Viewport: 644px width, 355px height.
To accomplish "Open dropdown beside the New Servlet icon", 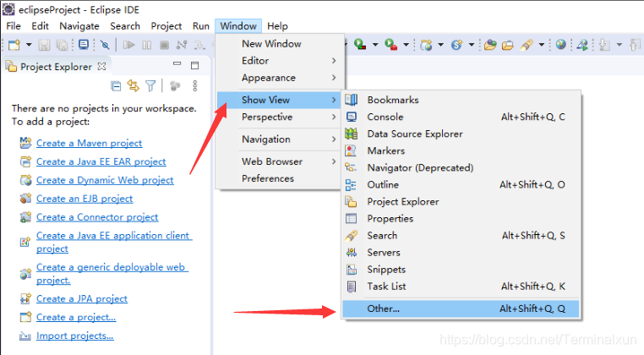I will [472, 44].
